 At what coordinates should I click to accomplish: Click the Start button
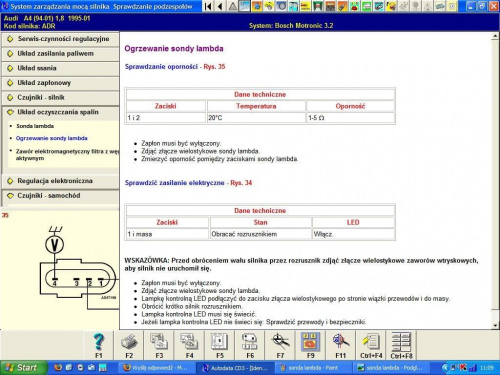pos(23,368)
